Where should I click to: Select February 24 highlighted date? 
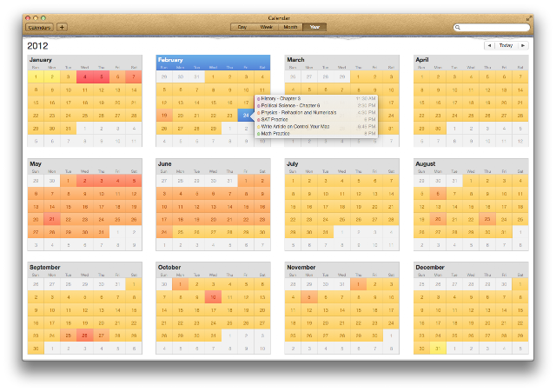point(245,116)
